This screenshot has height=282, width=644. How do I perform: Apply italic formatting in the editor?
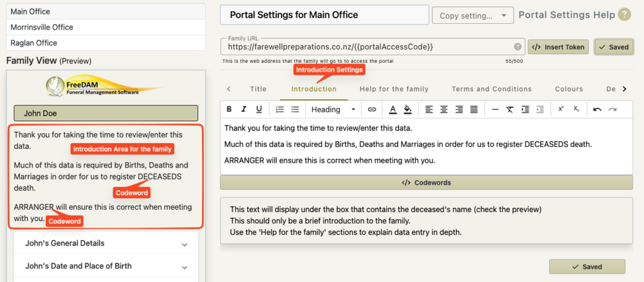pos(244,109)
